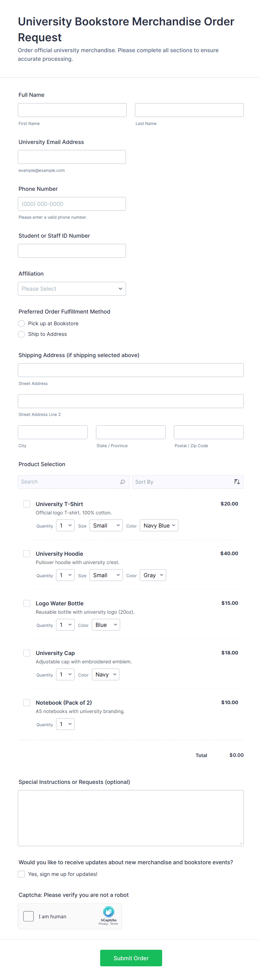Click the Sort By sort-order icon
The height and width of the screenshot is (980, 259).
(x=237, y=481)
